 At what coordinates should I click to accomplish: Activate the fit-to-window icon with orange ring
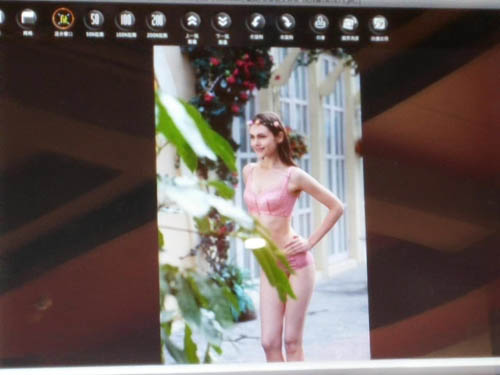(x=63, y=19)
